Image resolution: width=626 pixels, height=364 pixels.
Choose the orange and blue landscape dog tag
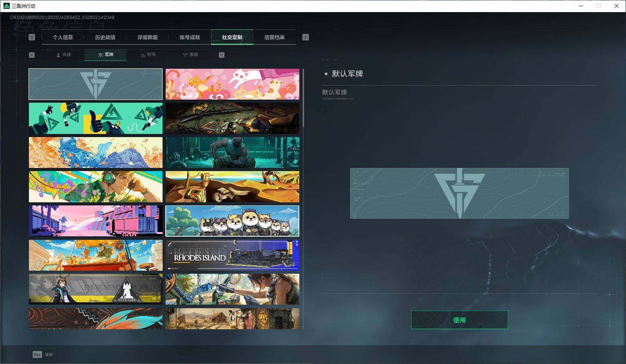point(96,153)
